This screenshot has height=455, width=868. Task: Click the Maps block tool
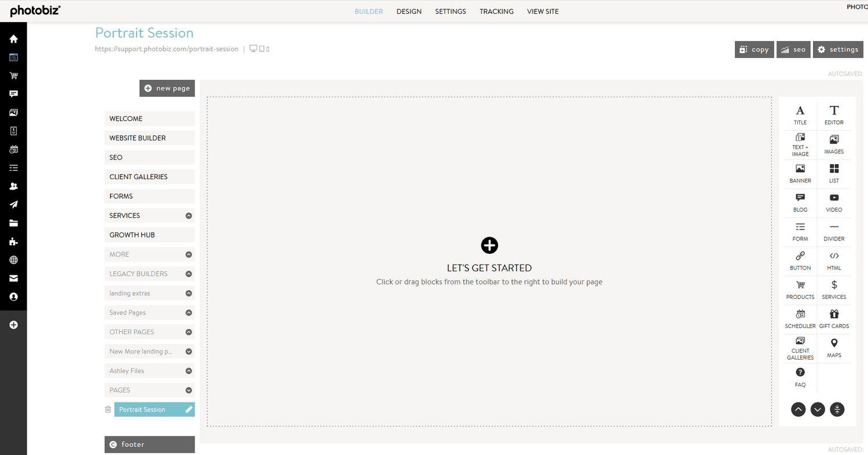coord(834,347)
